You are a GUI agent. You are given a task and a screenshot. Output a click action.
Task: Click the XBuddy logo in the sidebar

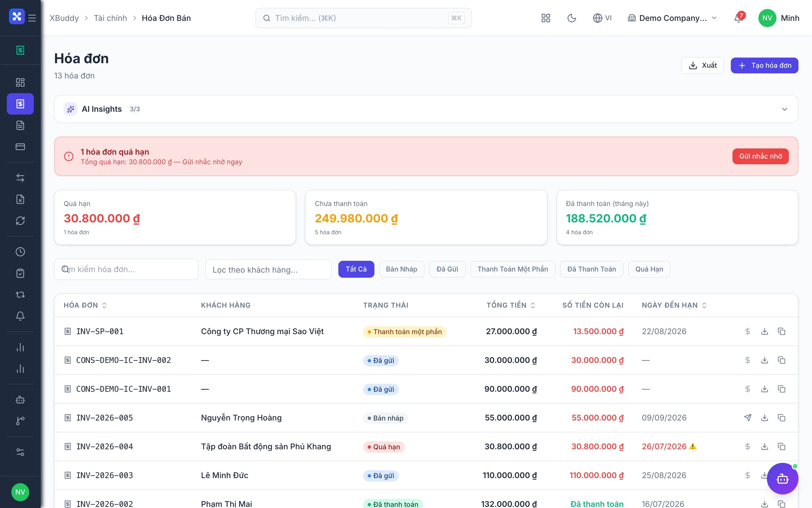pyautogui.click(x=17, y=16)
